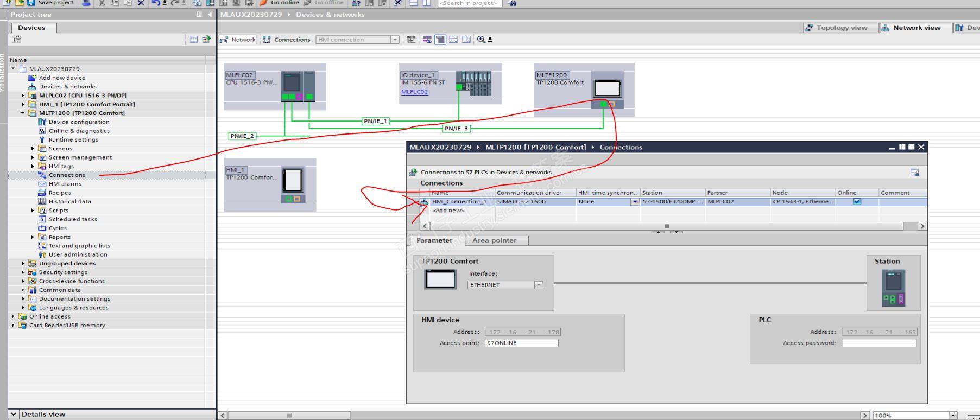This screenshot has height=420, width=980.
Task: Click the Device configuration icon
Action: (42, 122)
